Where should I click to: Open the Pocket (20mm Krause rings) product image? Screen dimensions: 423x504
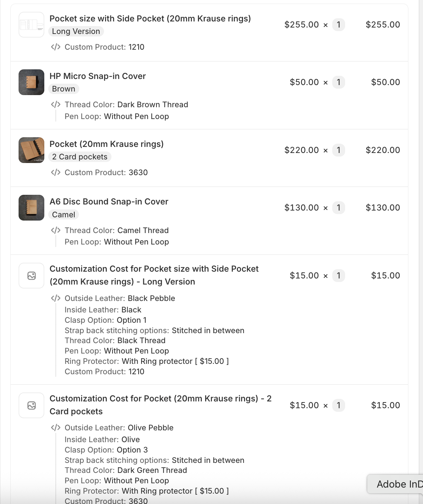click(x=31, y=150)
